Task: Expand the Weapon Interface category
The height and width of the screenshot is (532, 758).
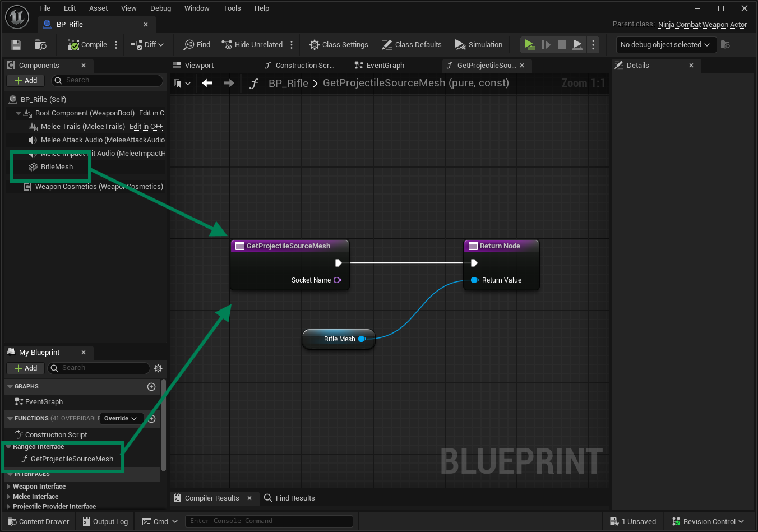Action: coord(8,487)
